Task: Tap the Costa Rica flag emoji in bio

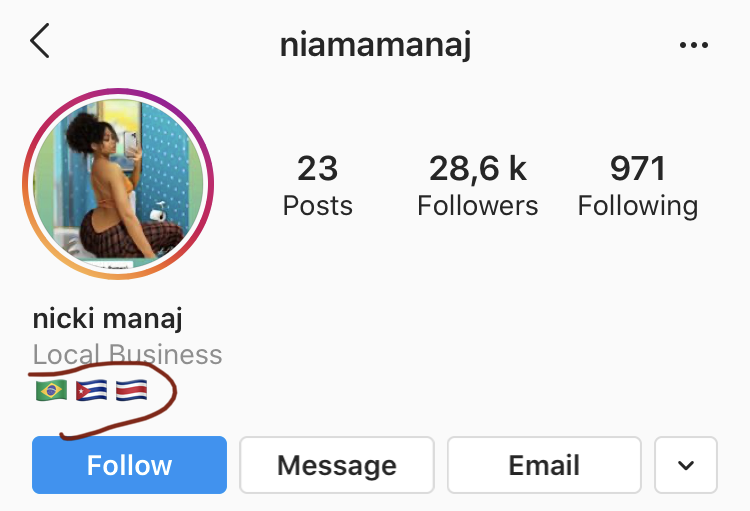Action: click(132, 390)
